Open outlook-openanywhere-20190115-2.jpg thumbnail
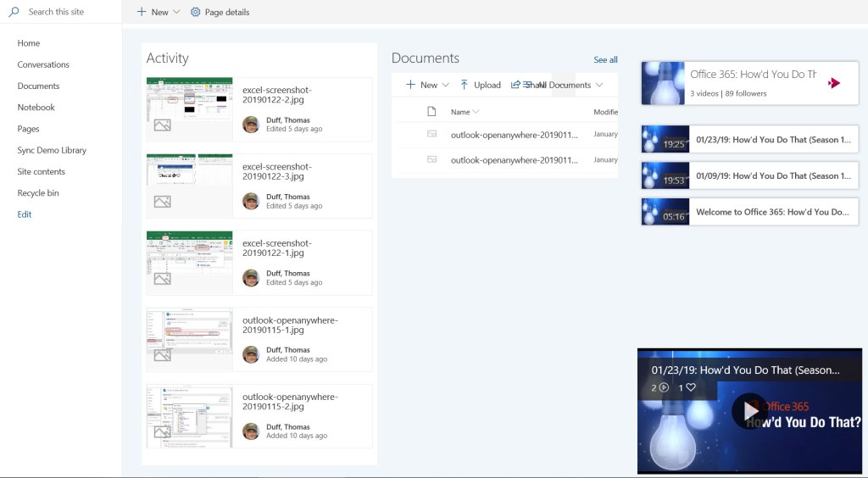This screenshot has width=868, height=478. [189, 416]
